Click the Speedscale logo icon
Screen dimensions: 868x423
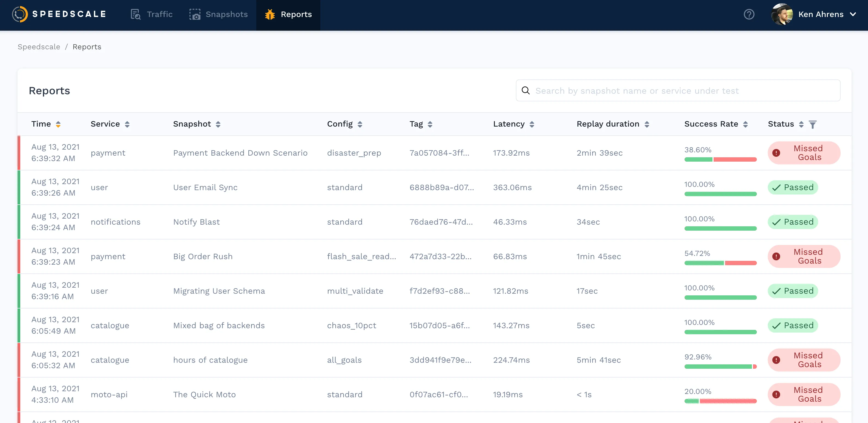pos(19,14)
